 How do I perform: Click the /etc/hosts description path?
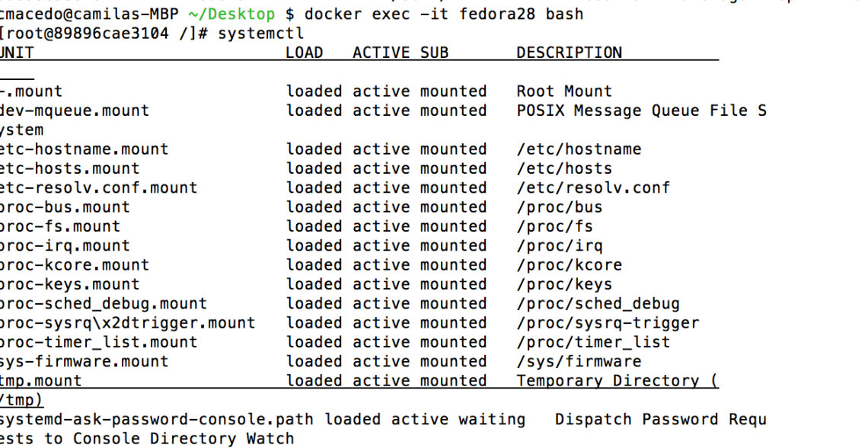pos(563,168)
